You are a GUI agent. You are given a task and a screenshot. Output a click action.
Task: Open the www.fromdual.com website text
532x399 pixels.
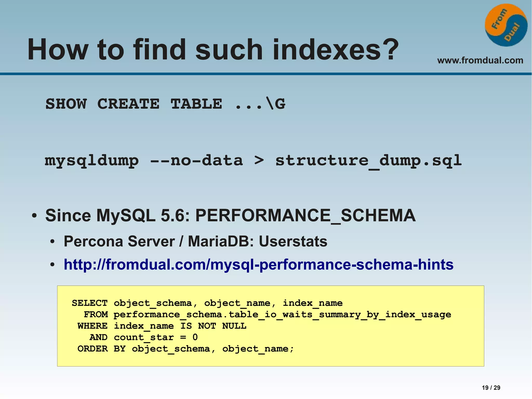(480, 60)
